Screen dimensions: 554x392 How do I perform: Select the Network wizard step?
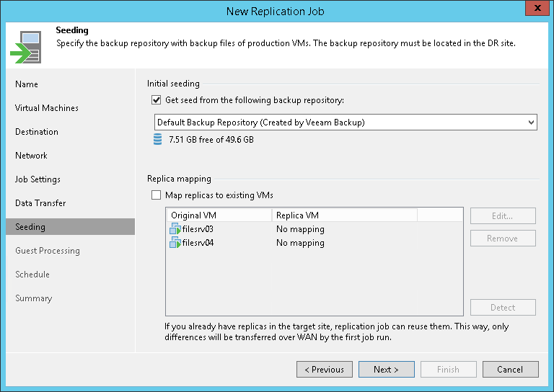coord(31,156)
